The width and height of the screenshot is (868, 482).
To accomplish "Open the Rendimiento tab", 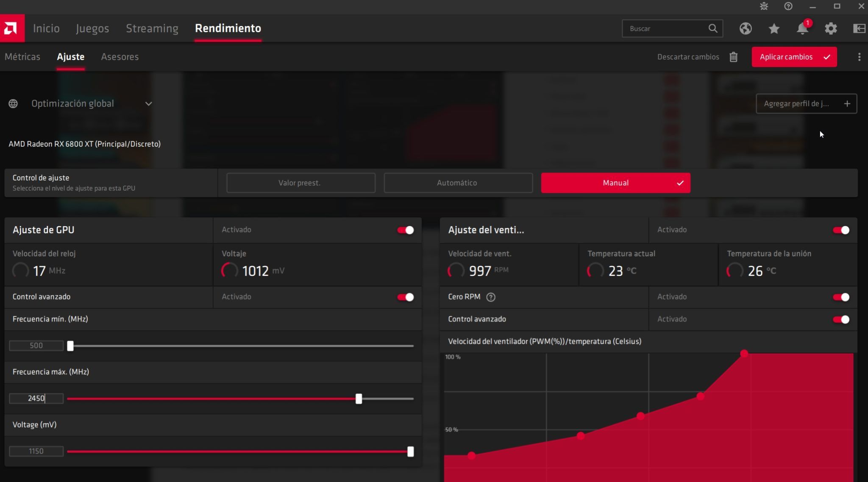I will coord(228,28).
